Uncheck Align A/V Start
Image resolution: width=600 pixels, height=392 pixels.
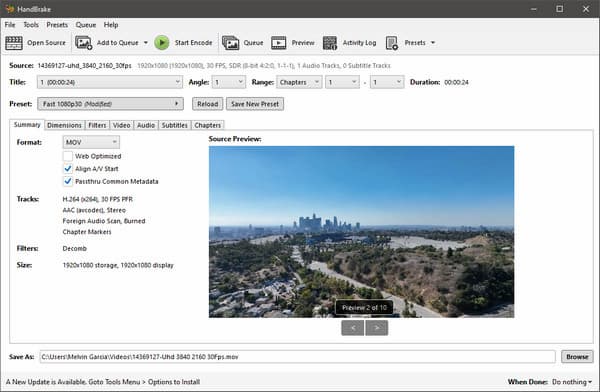coord(68,169)
